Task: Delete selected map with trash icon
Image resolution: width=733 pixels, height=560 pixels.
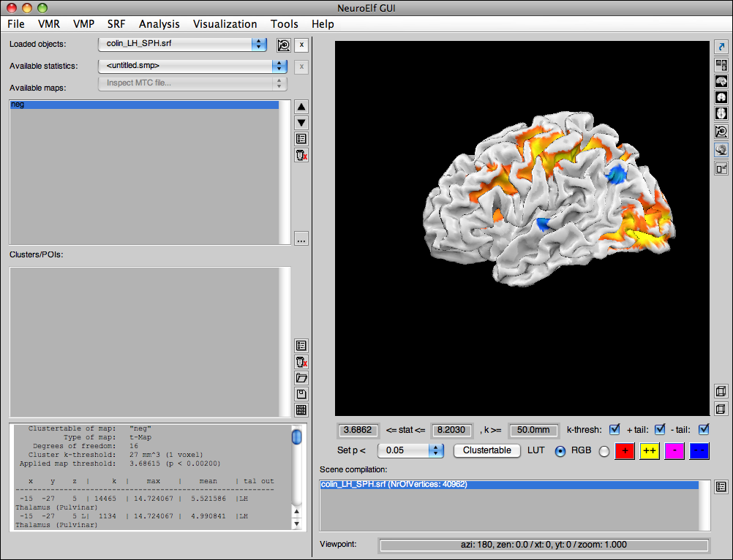Action: (x=301, y=155)
